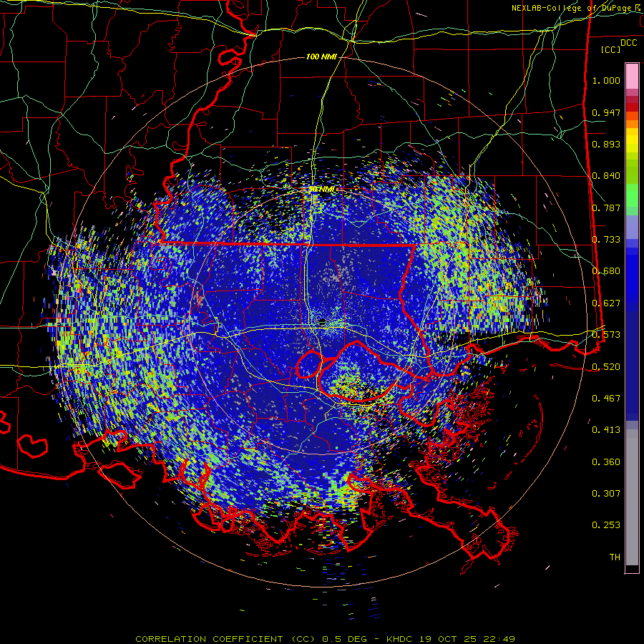644x644 pixels.
Task: Select the 0.253 legend value
Action: pyautogui.click(x=606, y=525)
